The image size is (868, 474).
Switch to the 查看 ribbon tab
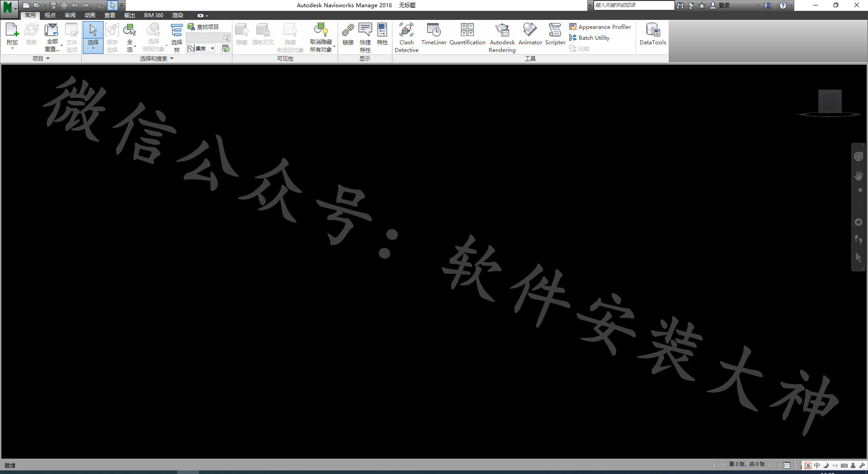pos(110,15)
